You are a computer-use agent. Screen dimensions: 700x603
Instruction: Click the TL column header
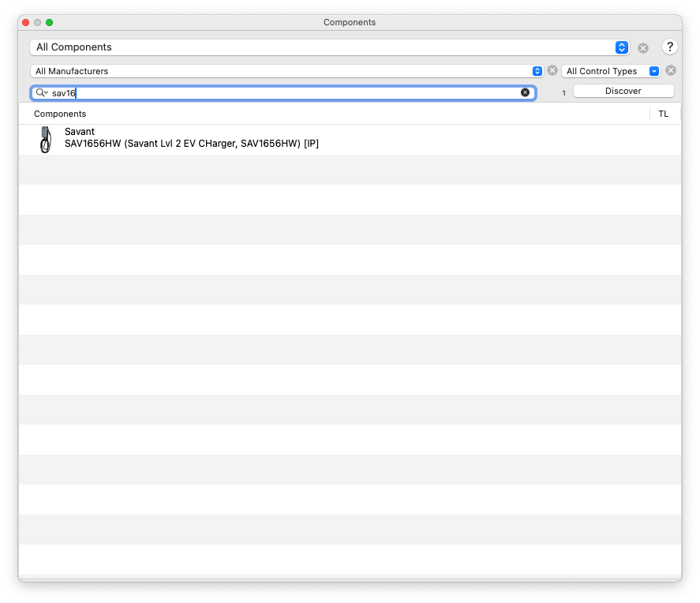663,114
